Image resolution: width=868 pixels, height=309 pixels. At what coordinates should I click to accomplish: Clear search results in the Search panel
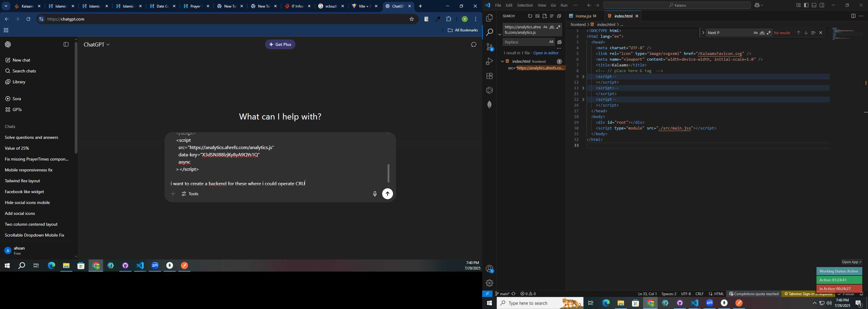[537, 16]
